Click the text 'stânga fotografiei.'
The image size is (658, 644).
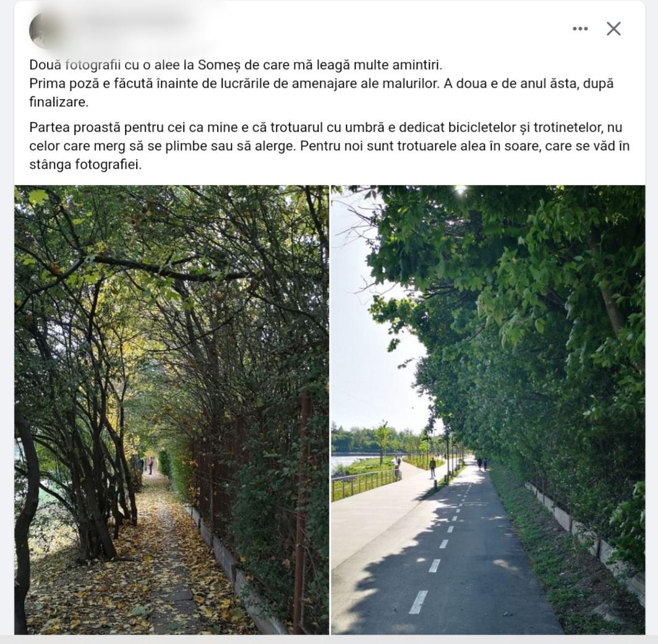click(x=85, y=164)
